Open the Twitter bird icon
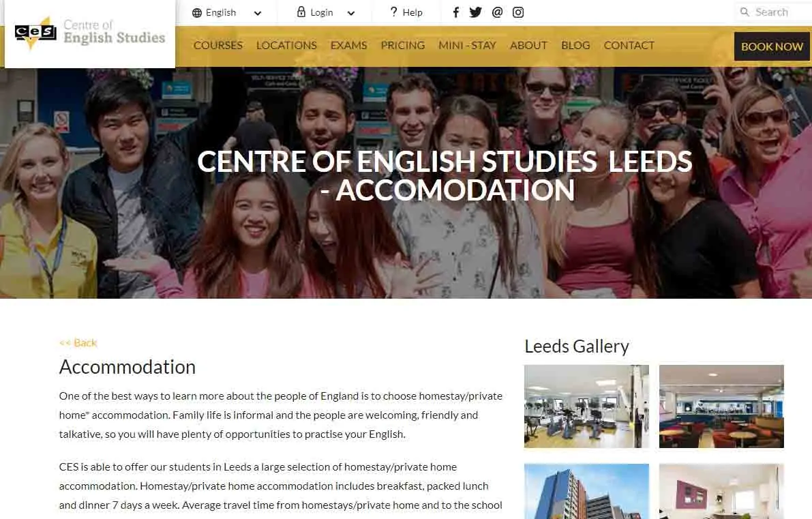This screenshot has height=519, width=812. click(475, 12)
